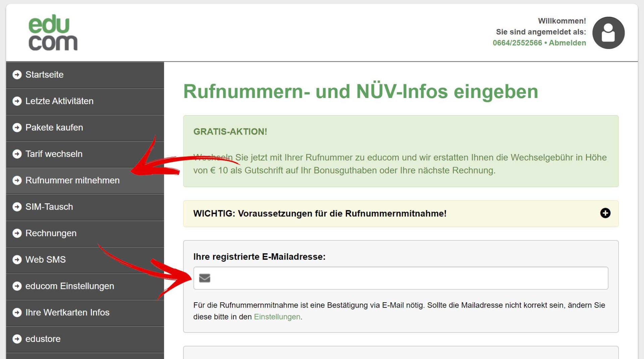Image resolution: width=644 pixels, height=359 pixels.
Task: Click the phone number 0664/2552566
Action: click(x=518, y=43)
